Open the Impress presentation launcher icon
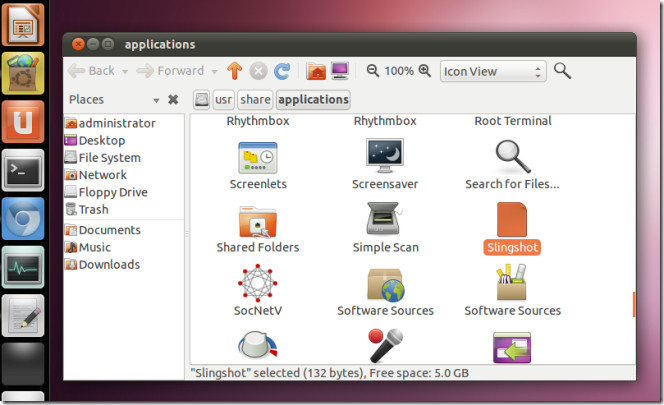 click(23, 25)
